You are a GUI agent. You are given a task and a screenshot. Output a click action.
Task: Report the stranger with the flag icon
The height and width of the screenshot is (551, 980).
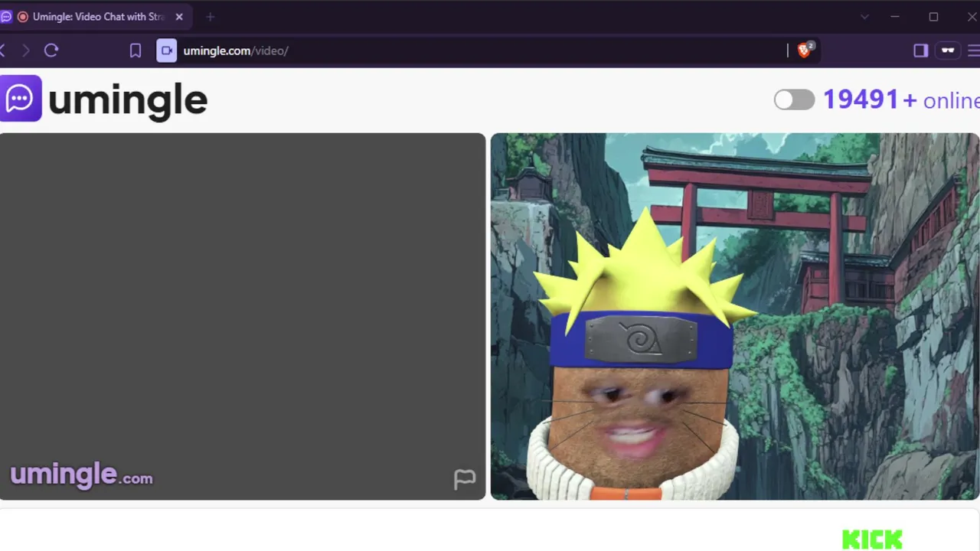[465, 479]
